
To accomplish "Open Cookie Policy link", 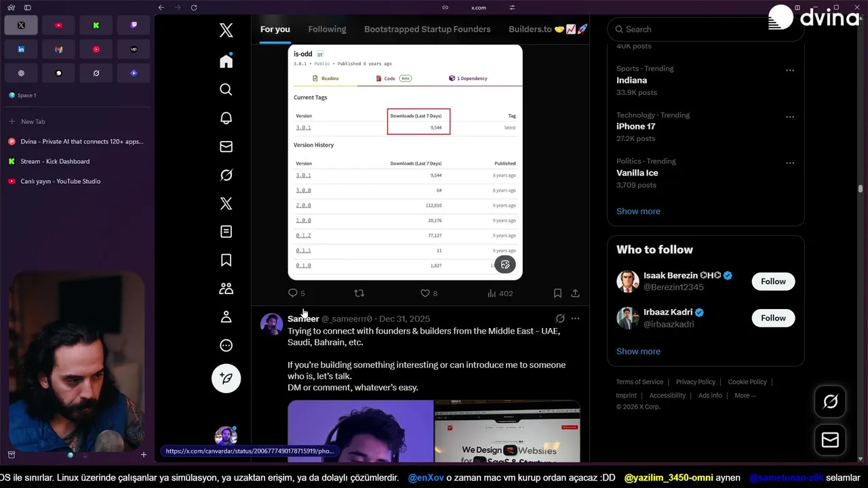I will point(747,382).
